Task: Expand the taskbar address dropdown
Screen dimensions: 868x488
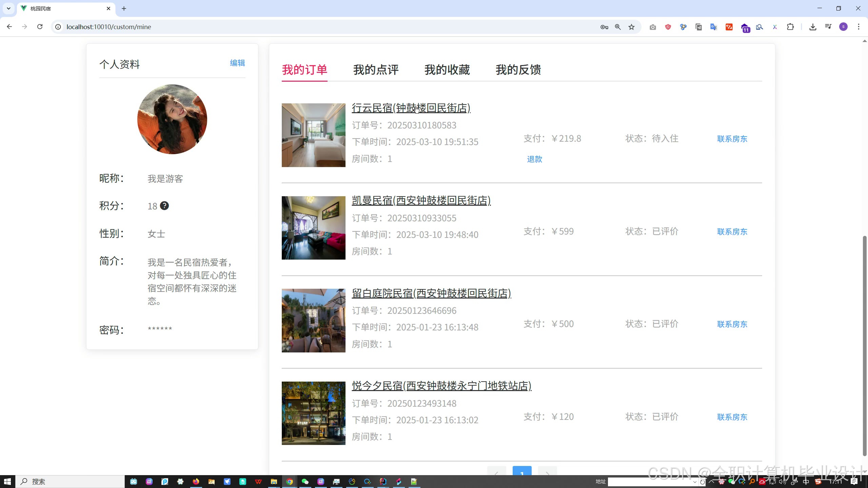Action: [x=695, y=482]
